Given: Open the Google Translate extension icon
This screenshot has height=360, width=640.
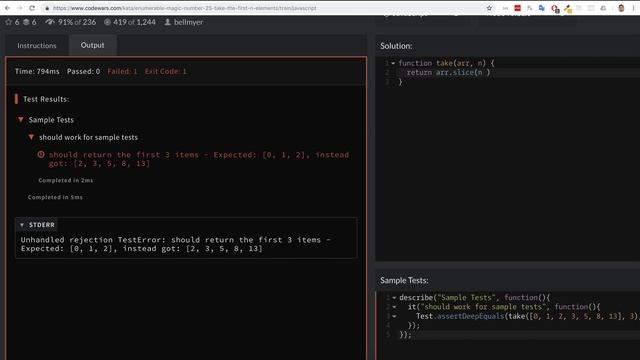Looking at the screenshot, I should [x=542, y=8].
